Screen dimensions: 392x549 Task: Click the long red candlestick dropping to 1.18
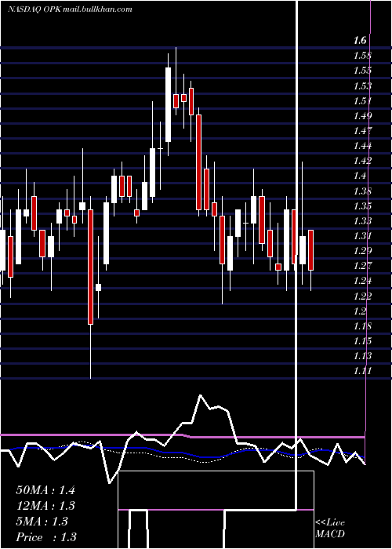pyautogui.click(x=91, y=267)
